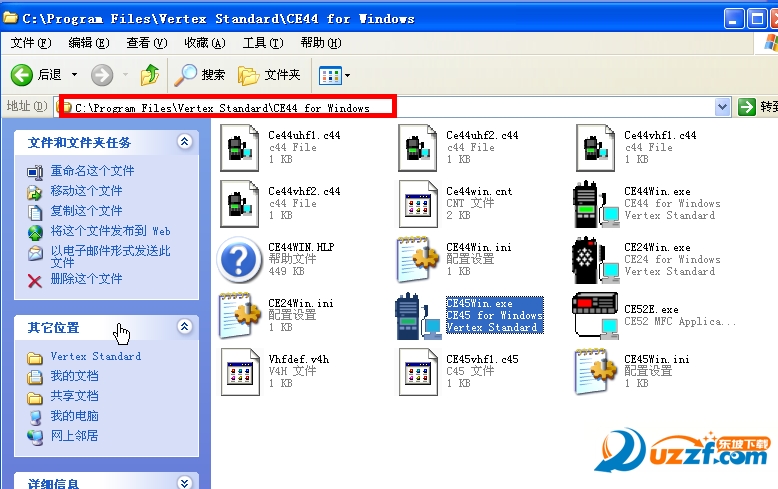
Task: Open the address bar dropdown
Action: click(722, 107)
